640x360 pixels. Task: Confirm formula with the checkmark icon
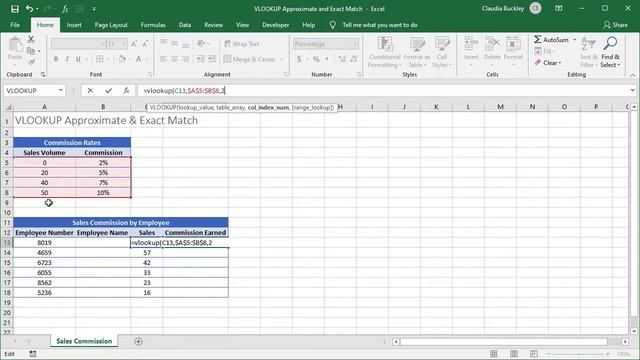(x=108, y=91)
